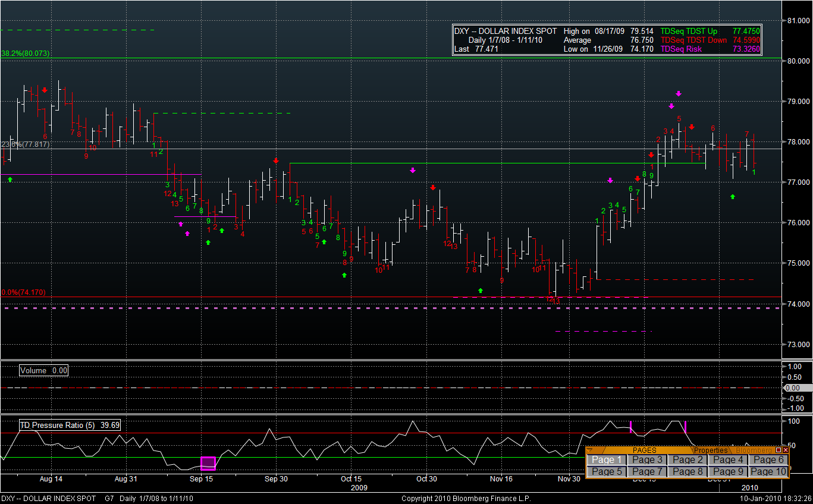Switch to Page 5
The height and width of the screenshot is (504, 813).
(607, 471)
